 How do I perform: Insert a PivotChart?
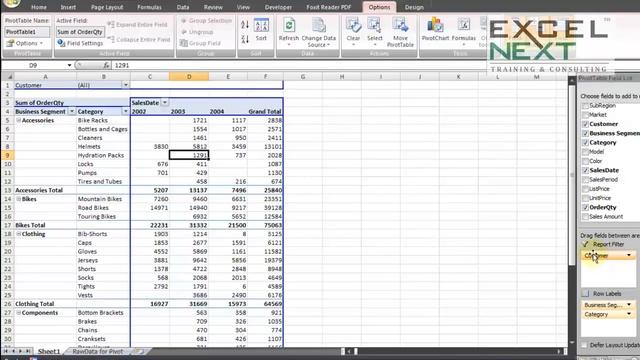435,29
